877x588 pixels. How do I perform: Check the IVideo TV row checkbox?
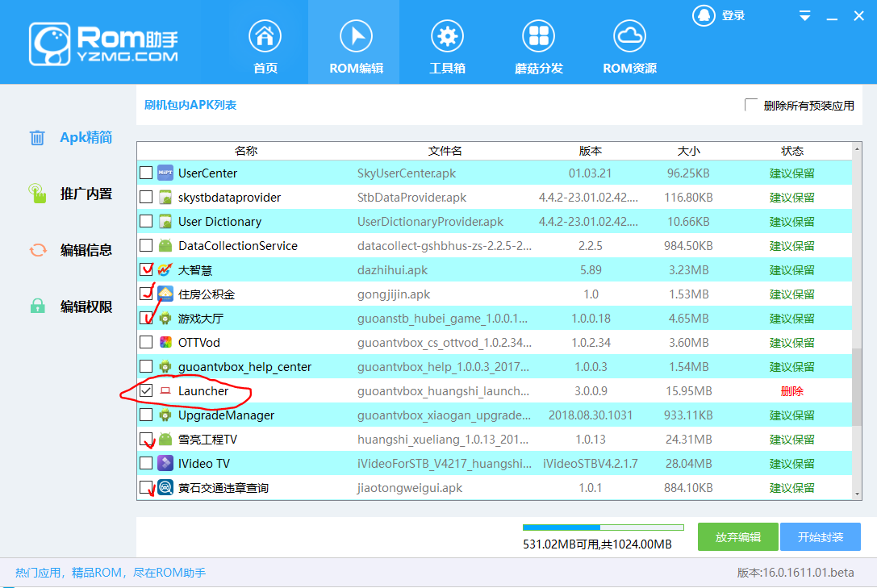[146, 463]
